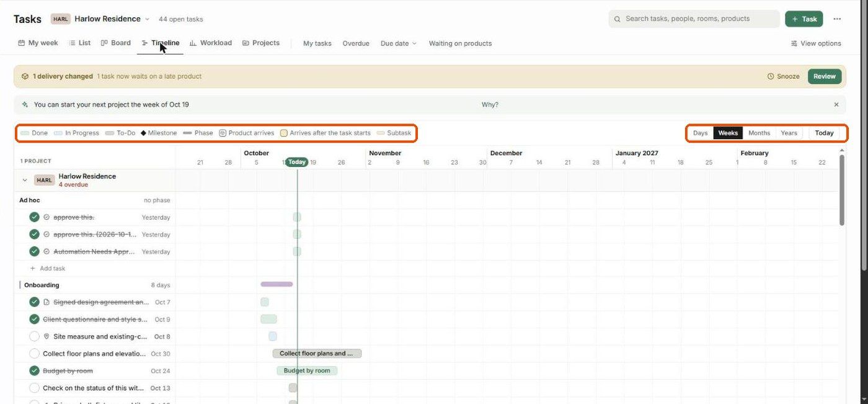Open the Due date filter dropdown
This screenshot has height=404, width=868.
coord(398,43)
